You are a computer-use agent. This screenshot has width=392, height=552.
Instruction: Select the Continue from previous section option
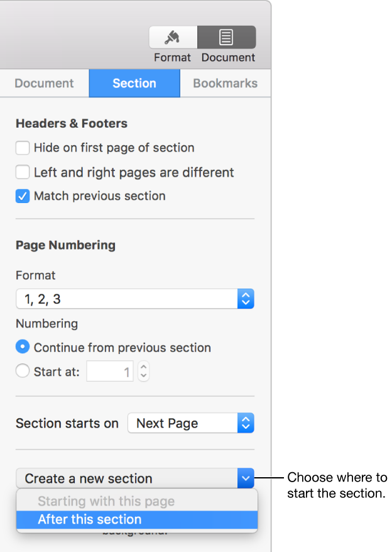coord(22,346)
